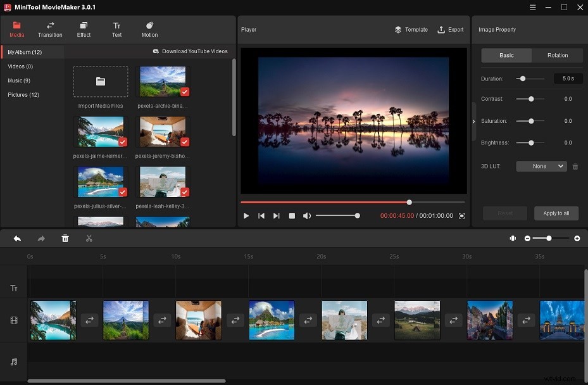This screenshot has width=588, height=385.
Task: Open the Effect panel
Action: pos(84,29)
